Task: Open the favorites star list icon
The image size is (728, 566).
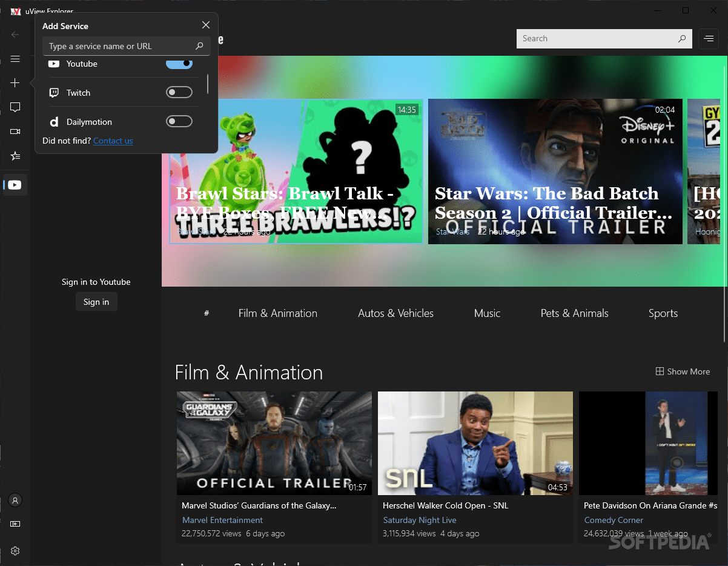Action: pos(15,156)
